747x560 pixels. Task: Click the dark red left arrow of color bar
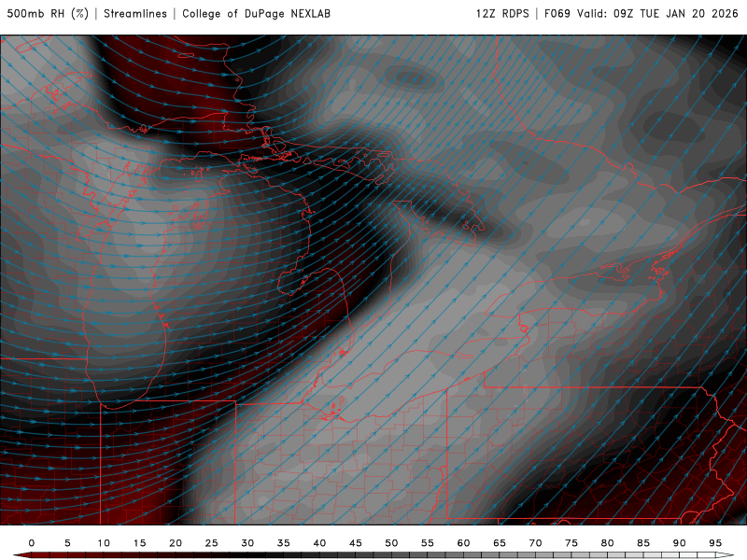click(21, 555)
